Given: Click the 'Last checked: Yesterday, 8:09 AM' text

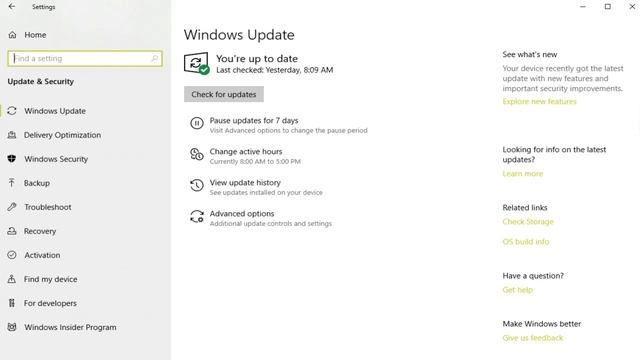Looking at the screenshot, I should [275, 70].
